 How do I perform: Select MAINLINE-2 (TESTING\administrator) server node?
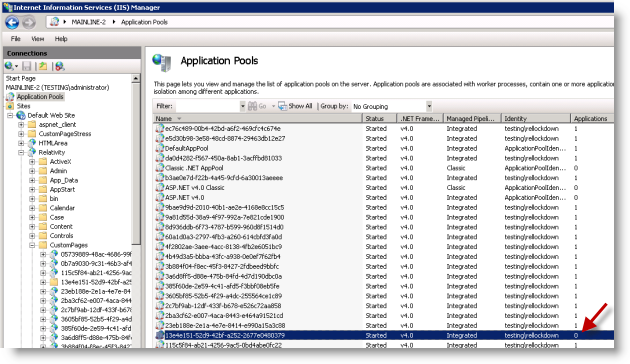(x=57, y=88)
